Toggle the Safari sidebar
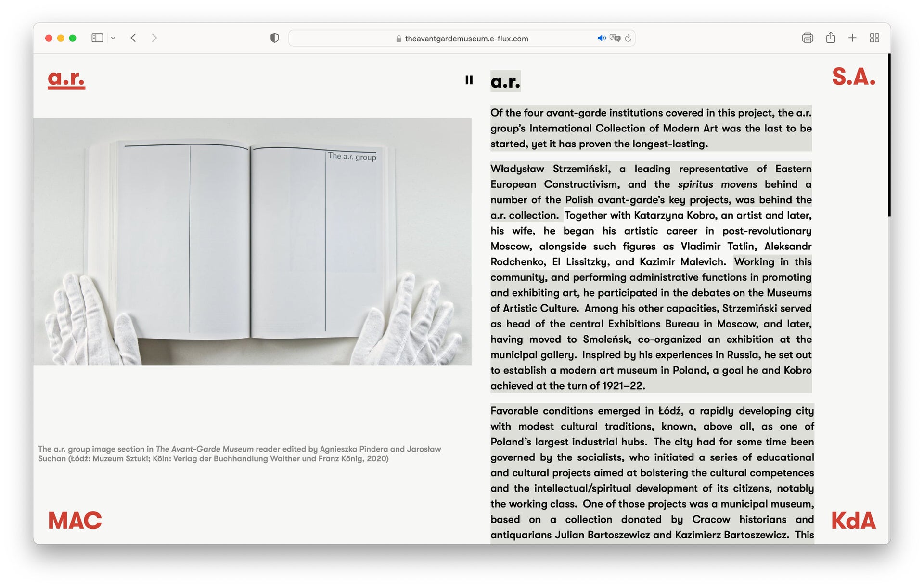The image size is (924, 588). pos(97,38)
